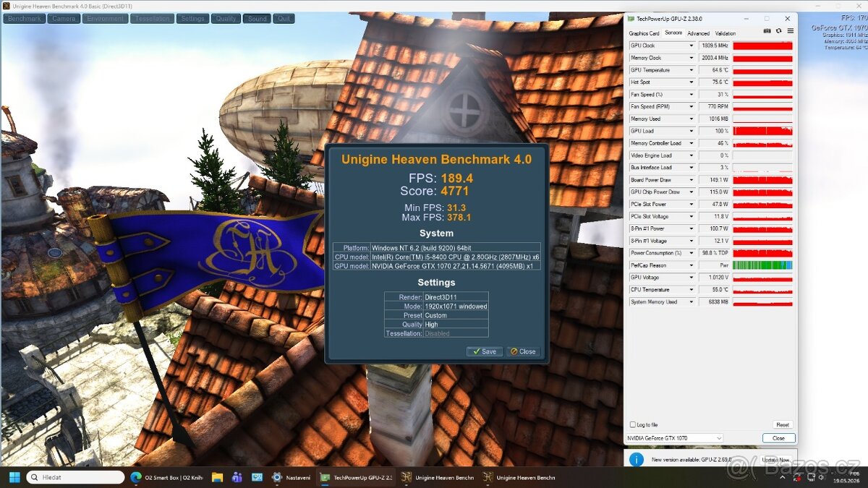Open the Validation tab in GPU-Z
Screen dimensions: 868x488
click(x=726, y=33)
